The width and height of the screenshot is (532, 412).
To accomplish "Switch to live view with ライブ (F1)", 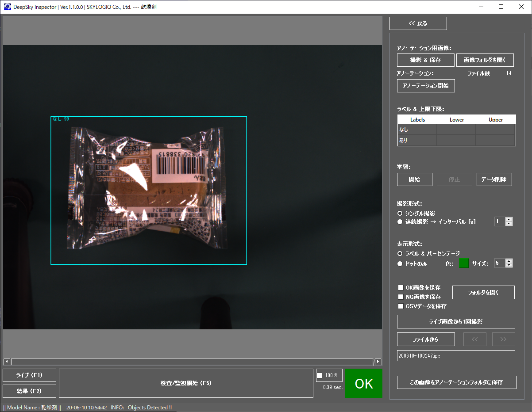I will coord(29,375).
